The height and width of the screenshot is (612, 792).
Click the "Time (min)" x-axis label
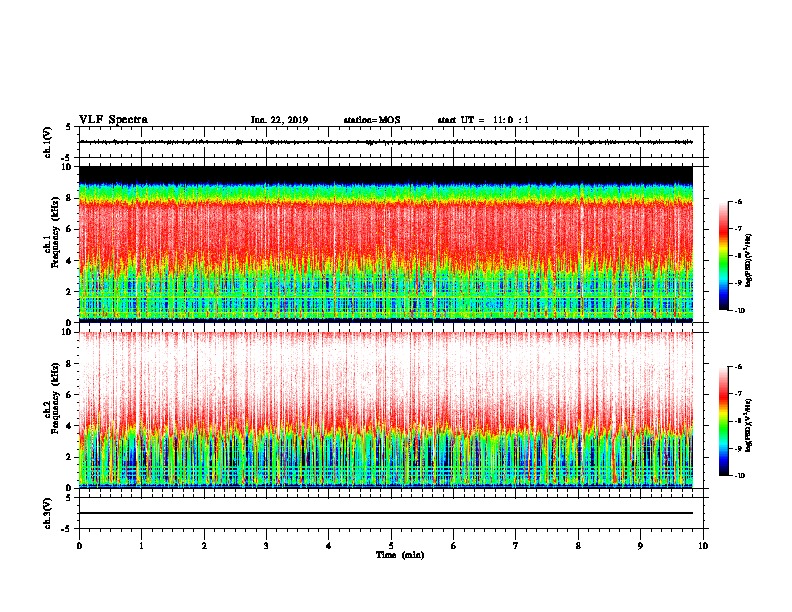tap(400, 555)
